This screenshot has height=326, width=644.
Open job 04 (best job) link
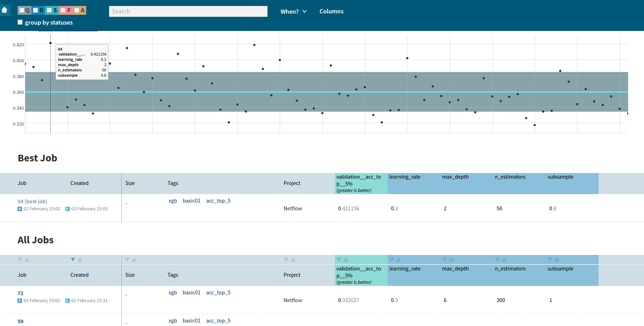(32, 202)
